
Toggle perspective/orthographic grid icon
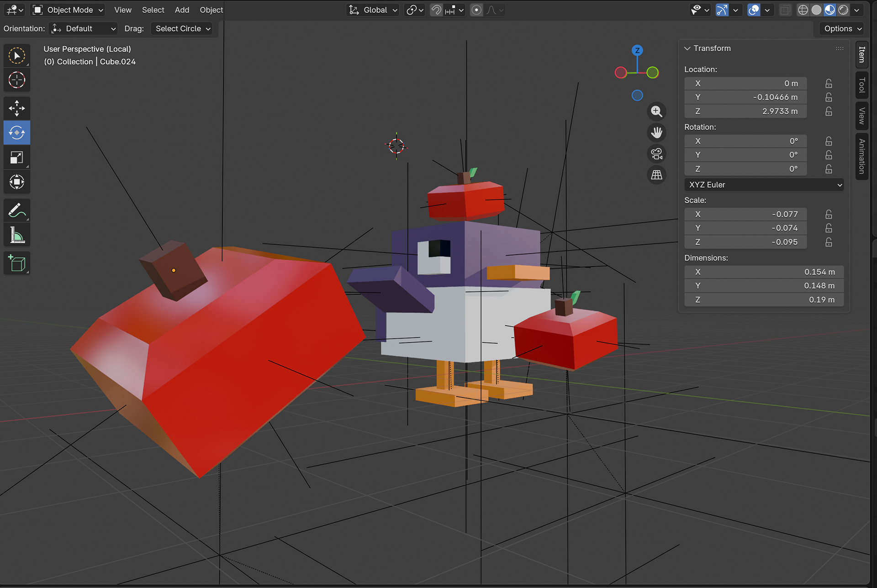(656, 175)
